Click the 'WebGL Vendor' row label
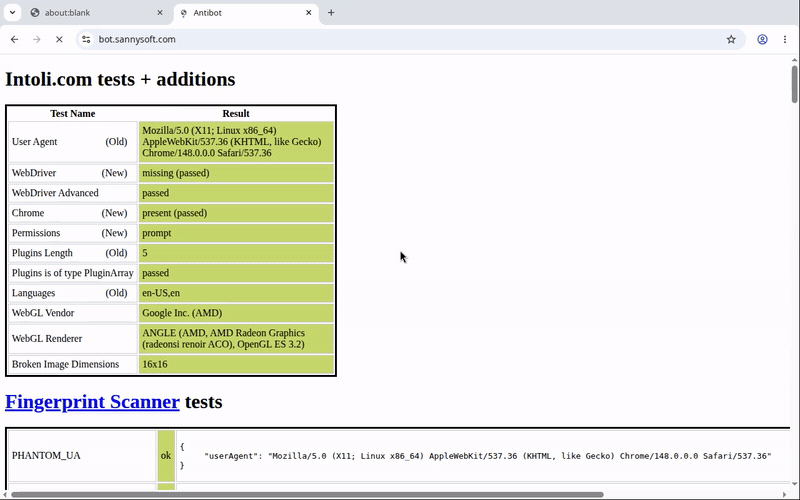The width and height of the screenshot is (800, 500). pyautogui.click(x=43, y=313)
